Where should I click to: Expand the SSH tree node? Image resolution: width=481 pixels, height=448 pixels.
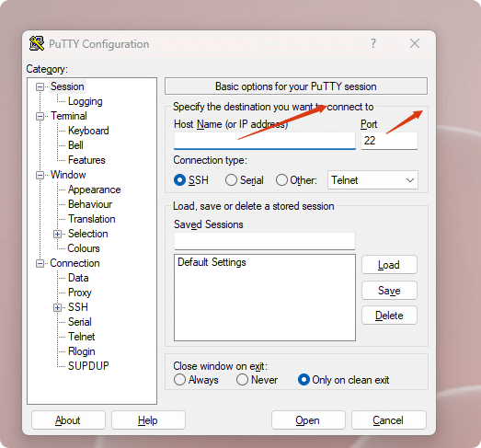(x=57, y=307)
